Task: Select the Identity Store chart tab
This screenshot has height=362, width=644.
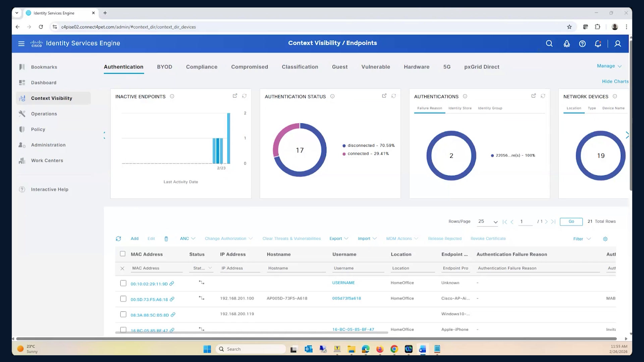Action: [460, 108]
